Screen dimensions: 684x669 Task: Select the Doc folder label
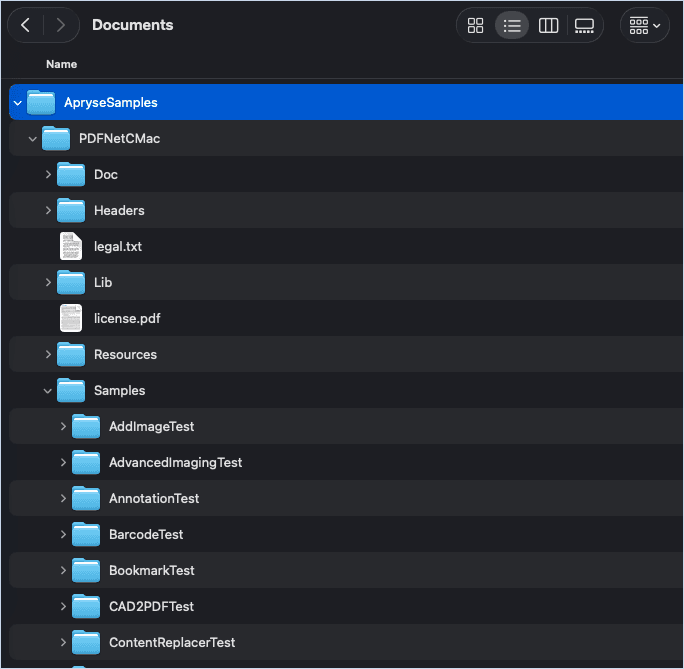106,174
